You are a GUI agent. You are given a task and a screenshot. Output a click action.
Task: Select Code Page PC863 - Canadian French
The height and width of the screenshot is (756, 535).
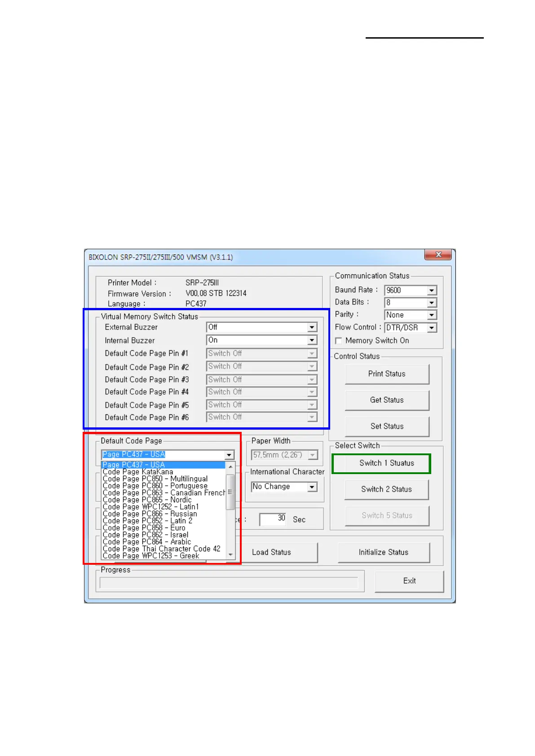click(x=164, y=493)
